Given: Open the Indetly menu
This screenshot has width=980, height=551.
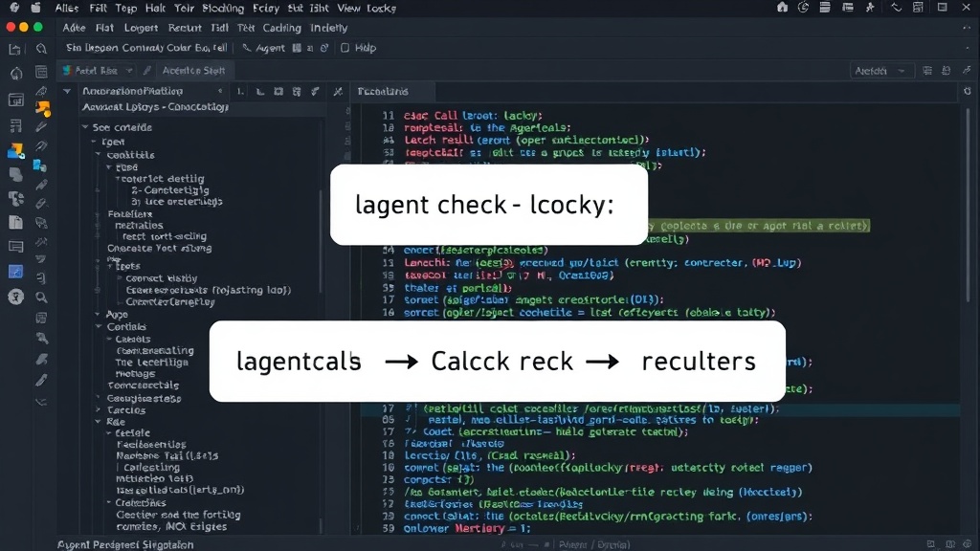Looking at the screenshot, I should click(329, 28).
